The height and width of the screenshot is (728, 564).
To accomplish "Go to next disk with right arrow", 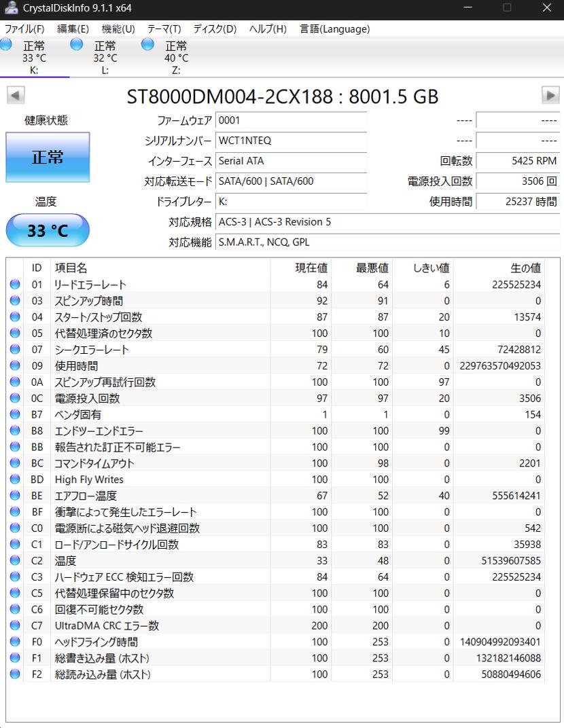I will (x=550, y=96).
